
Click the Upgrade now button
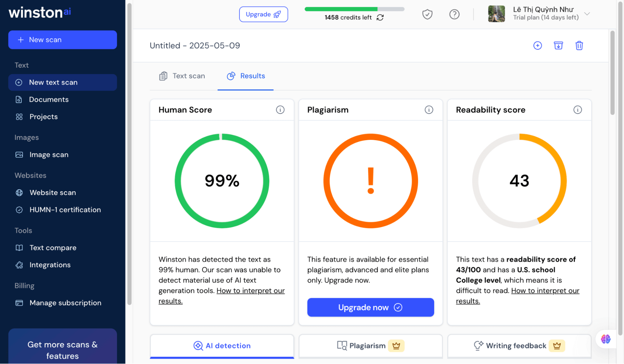[x=371, y=307]
